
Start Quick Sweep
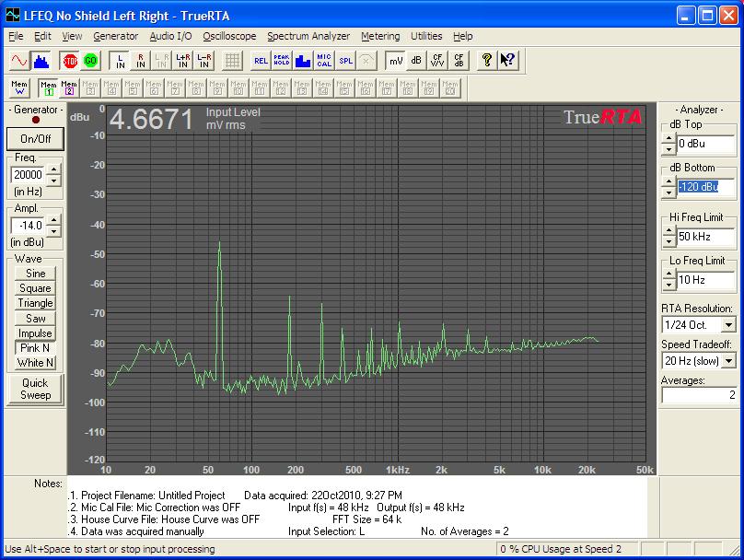(x=35, y=390)
